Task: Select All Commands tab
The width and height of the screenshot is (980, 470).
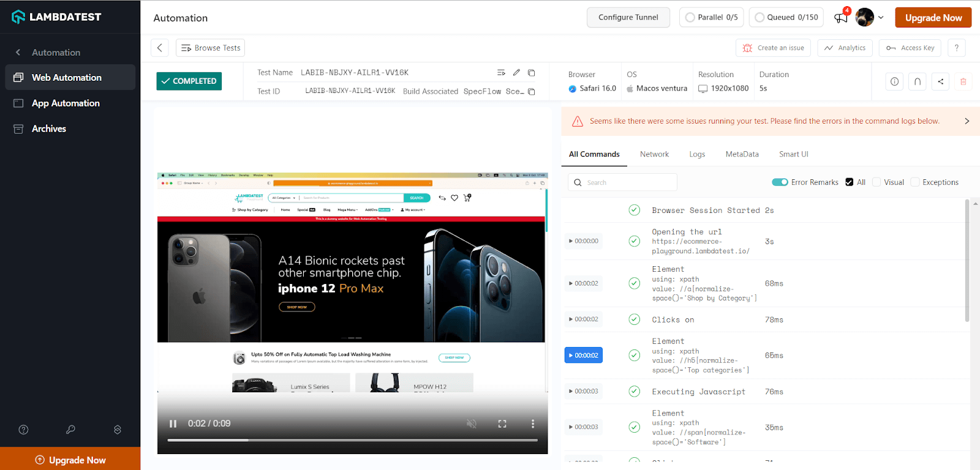Action: coord(594,154)
